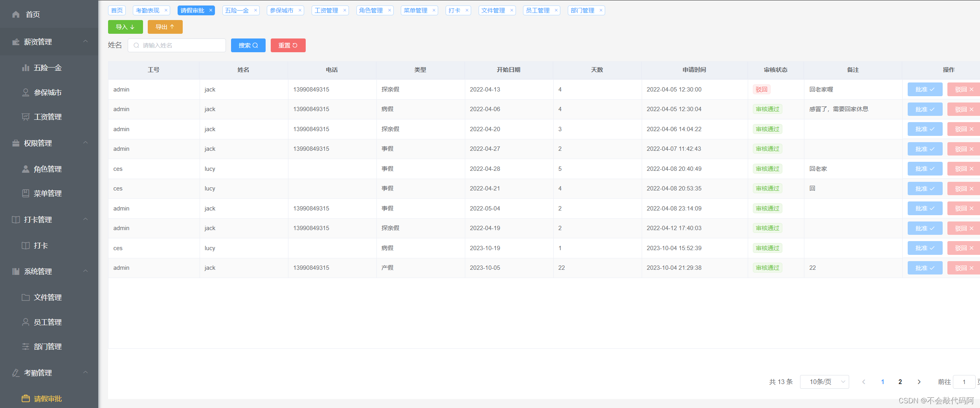
Task: Collapse the 考勤管理 menu section
Action: coord(85,373)
